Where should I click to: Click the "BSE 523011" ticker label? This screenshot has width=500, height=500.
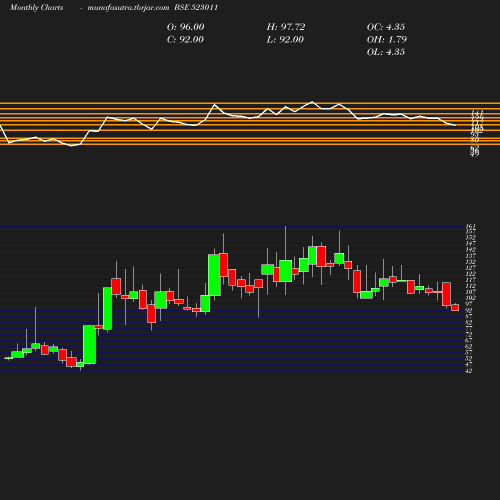[196, 8]
